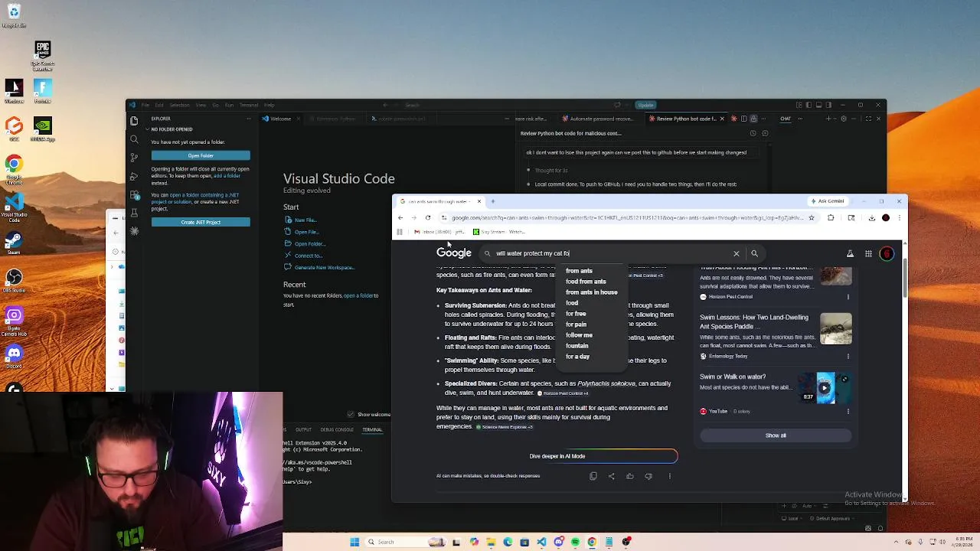
Task: Open the Chrome extensions puzzle icon
Action: (x=831, y=218)
